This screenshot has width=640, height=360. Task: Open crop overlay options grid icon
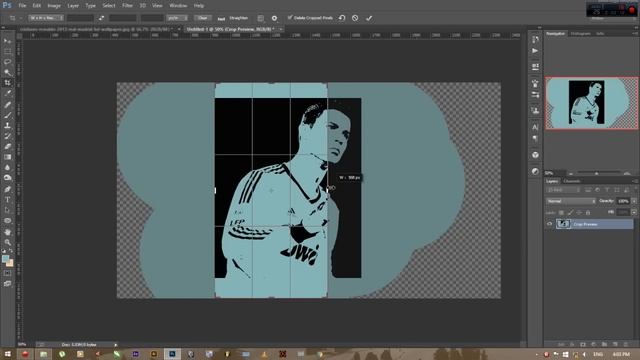coord(260,18)
